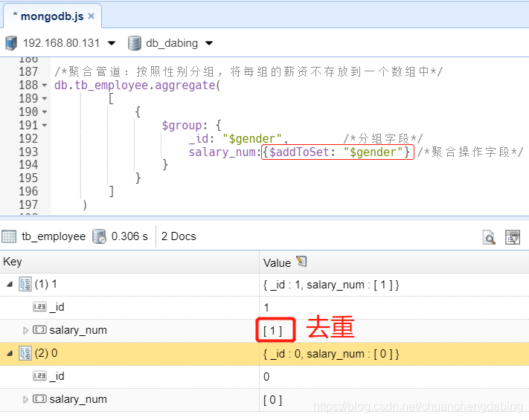The height and width of the screenshot is (420, 529).
Task: Click the array icon of second salary_num
Action: point(39,398)
